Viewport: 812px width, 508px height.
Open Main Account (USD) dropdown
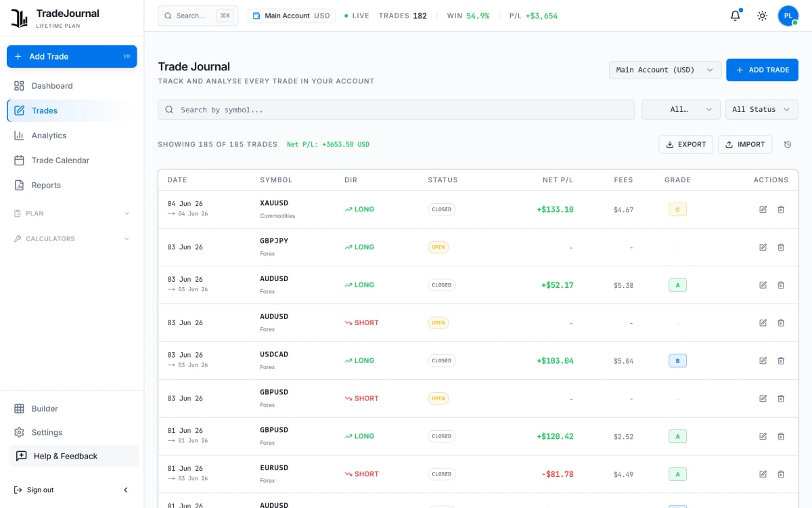(x=664, y=70)
